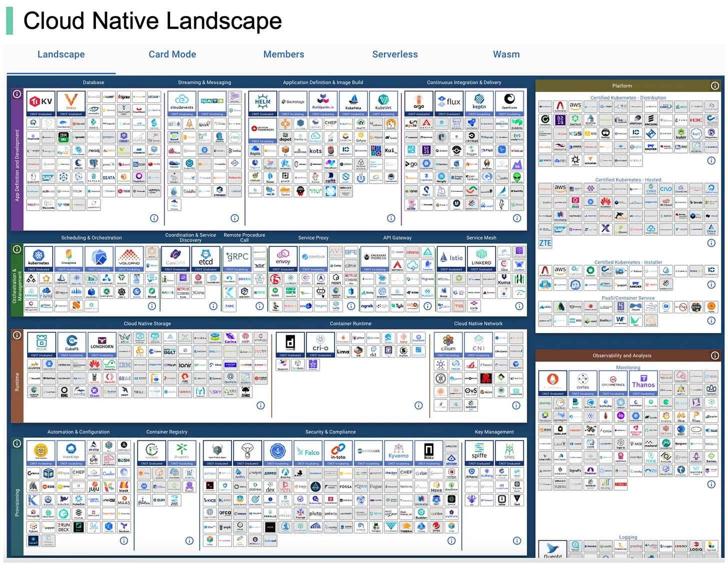
Task: Select the Vitess logo in Database
Action: (70, 103)
